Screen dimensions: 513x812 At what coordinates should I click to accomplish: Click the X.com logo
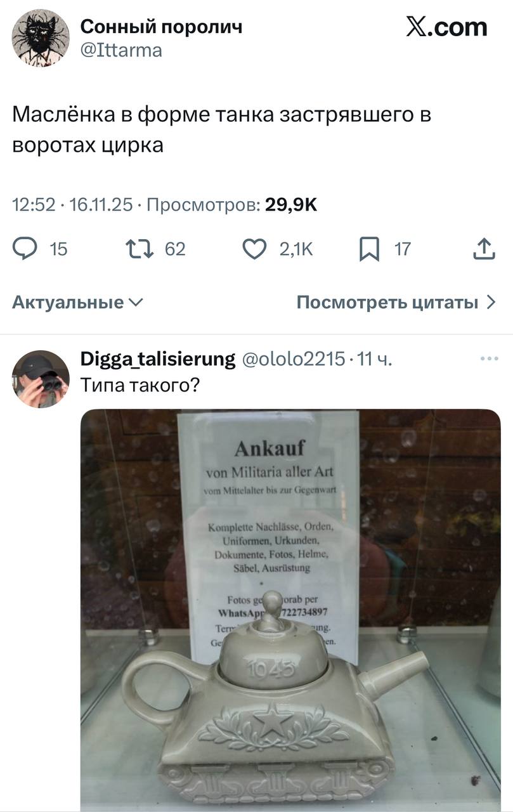[446, 27]
